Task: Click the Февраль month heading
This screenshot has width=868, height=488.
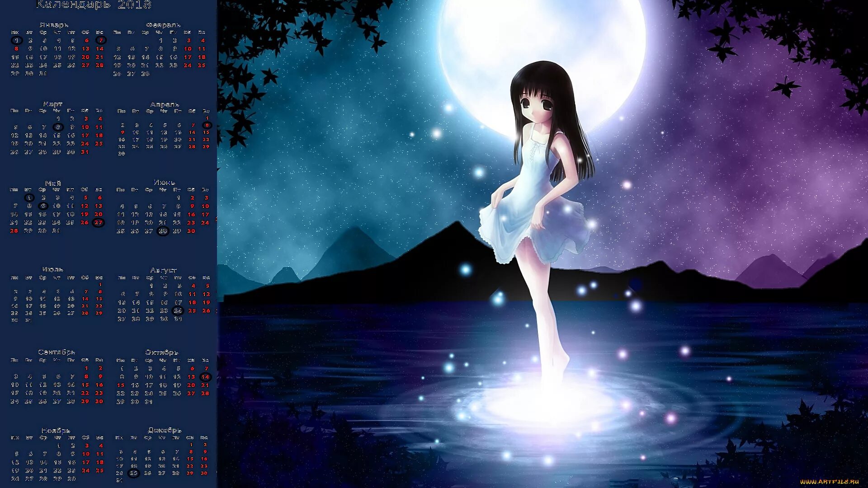Action: coord(163,25)
